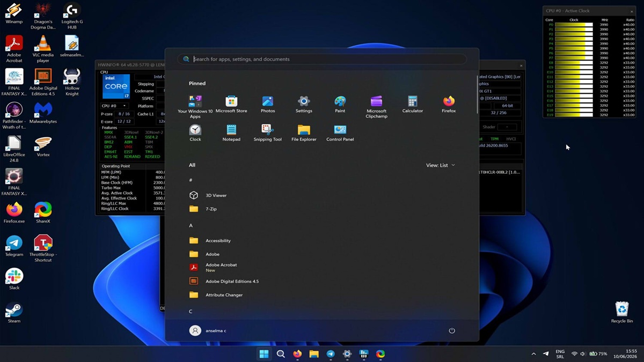This screenshot has height=362, width=644.
Task: Select Pathfinder Wrath desktop shortcut
Action: [x=14, y=115]
